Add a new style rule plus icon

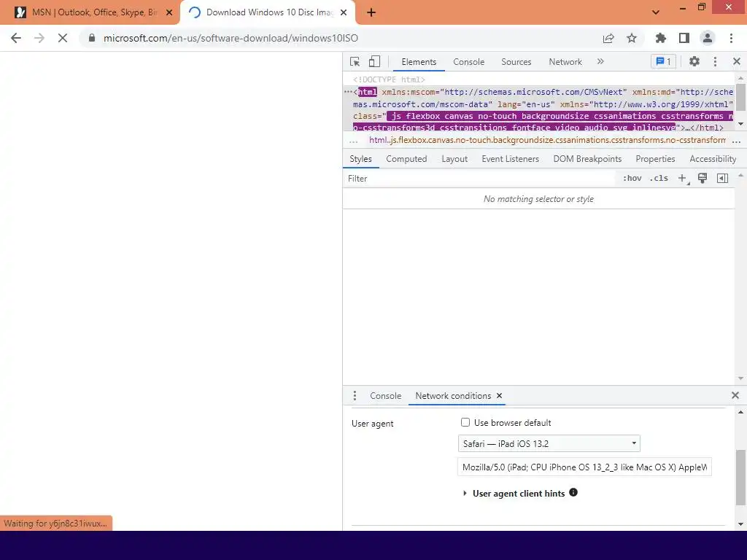683,179
